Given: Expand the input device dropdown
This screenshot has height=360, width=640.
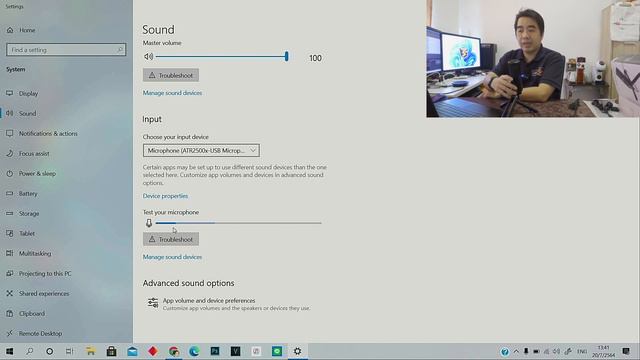Looking at the screenshot, I should [201, 151].
